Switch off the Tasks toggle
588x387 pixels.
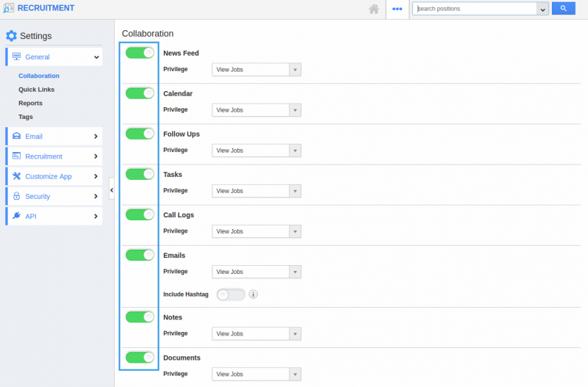(x=140, y=174)
